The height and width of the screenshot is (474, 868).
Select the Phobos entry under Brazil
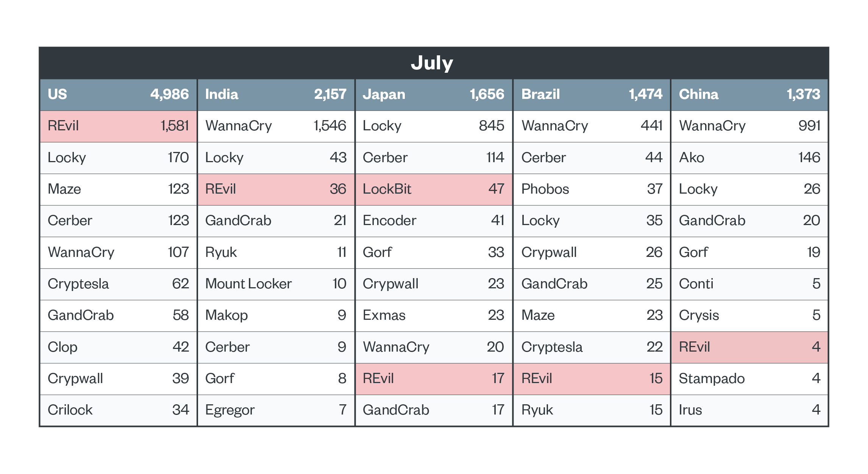click(x=592, y=189)
